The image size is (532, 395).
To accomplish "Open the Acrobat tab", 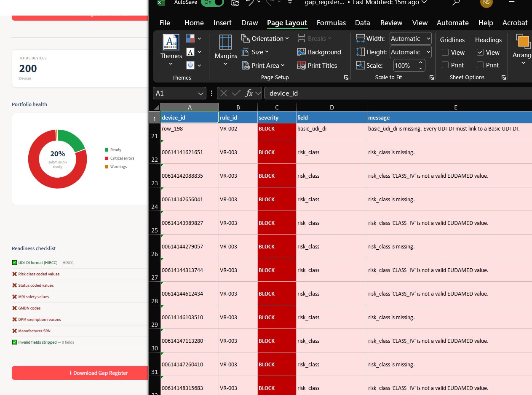I will point(515,23).
